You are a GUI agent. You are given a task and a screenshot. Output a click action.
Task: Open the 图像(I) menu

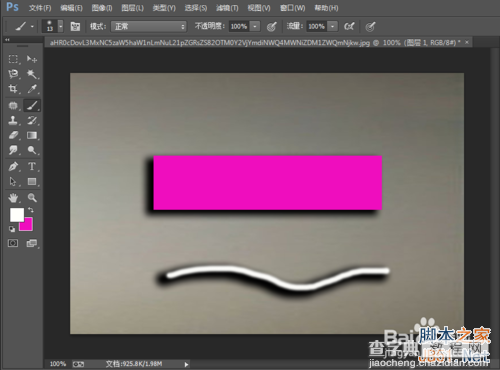coord(102,8)
